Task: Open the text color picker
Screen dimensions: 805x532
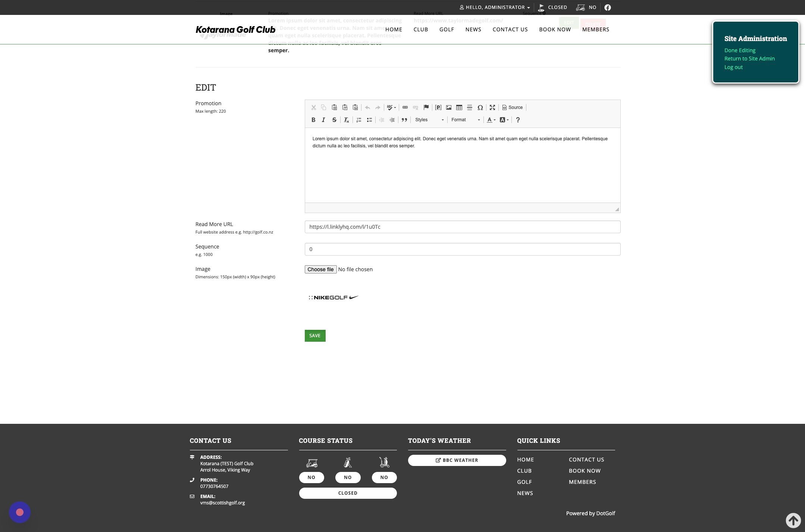Action: tap(491, 120)
